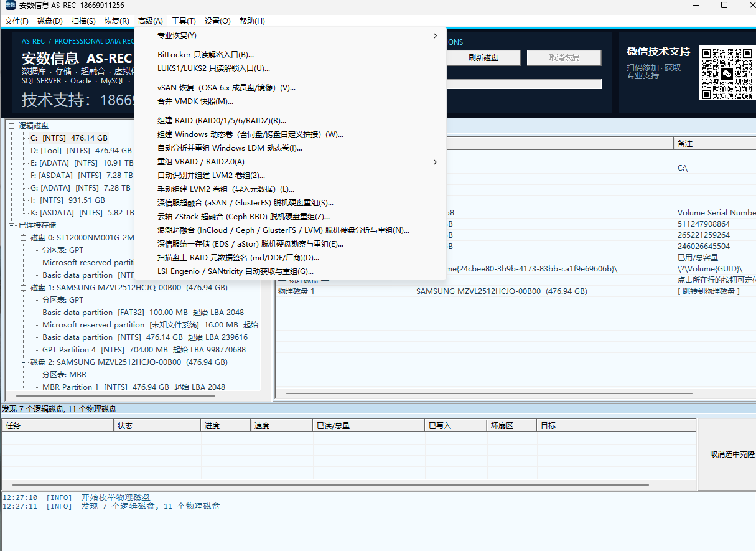Click the scrollbar beneath the task list
756x551 pixels.
pos(330,485)
